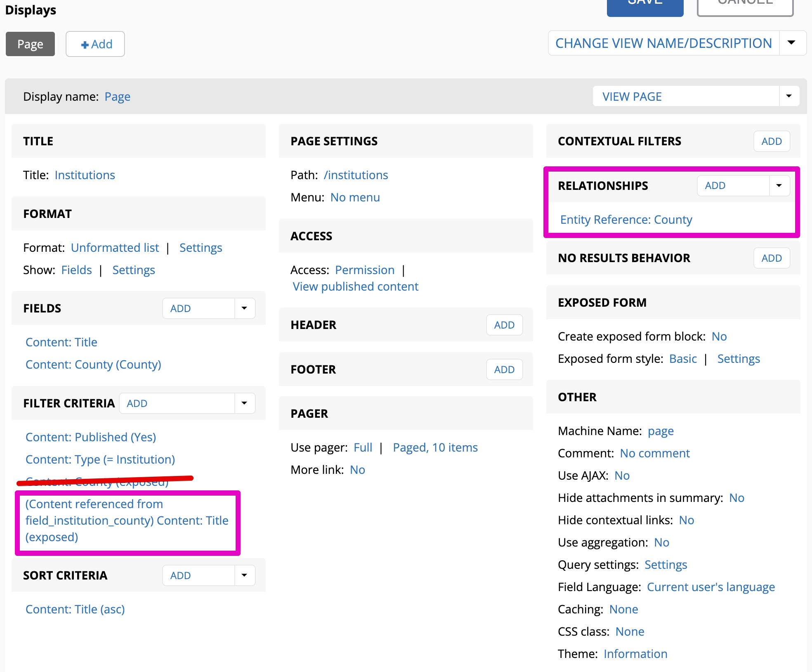This screenshot has width=812, height=672.
Task: Click the Change View Name/Description button
Action: point(663,43)
